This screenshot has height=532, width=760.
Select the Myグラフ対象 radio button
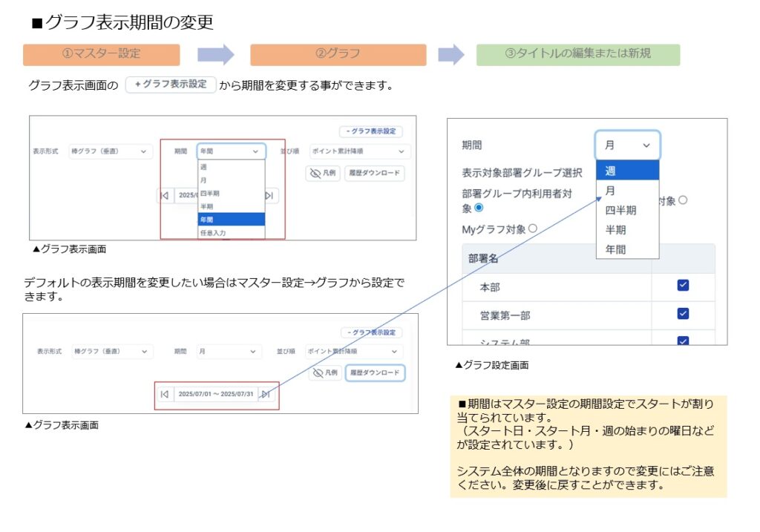(532, 229)
